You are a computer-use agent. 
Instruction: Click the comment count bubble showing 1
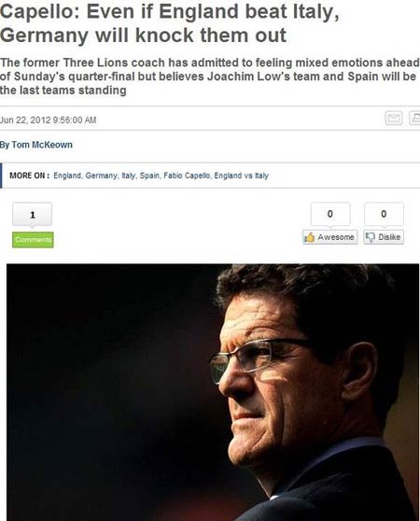point(33,215)
